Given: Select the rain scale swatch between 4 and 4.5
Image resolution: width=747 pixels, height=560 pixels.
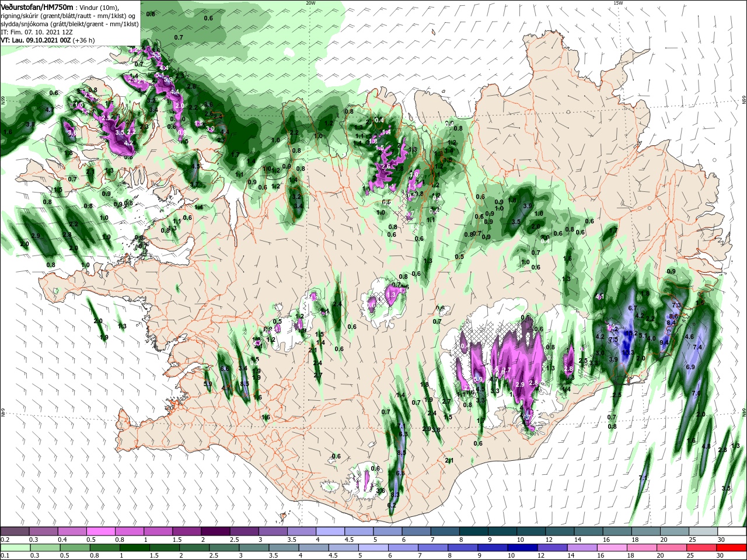Looking at the screenshot, I should tap(315, 548).
